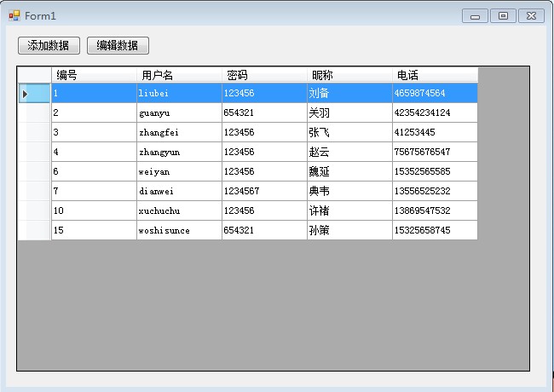
Task: Click the 编号 cell with value 3
Action: tap(94, 132)
